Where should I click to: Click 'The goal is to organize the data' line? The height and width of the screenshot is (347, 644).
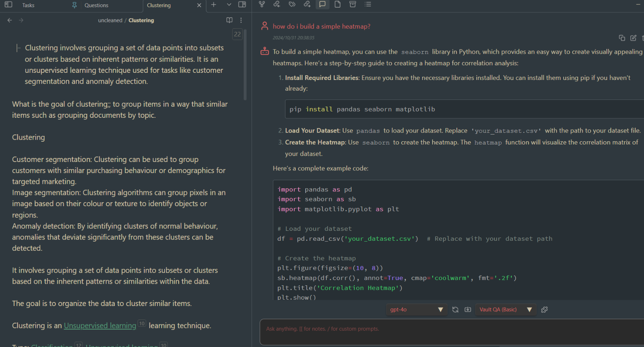[x=102, y=304]
